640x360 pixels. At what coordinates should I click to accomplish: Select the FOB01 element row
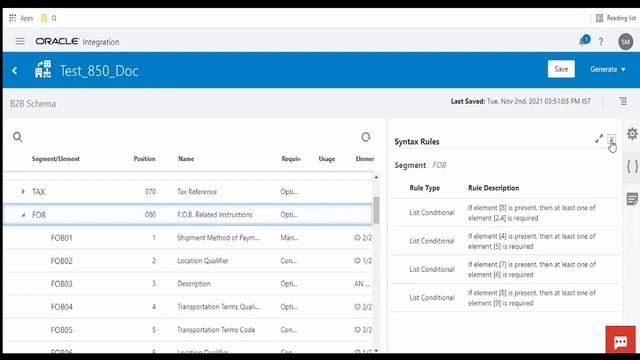pyautogui.click(x=188, y=238)
